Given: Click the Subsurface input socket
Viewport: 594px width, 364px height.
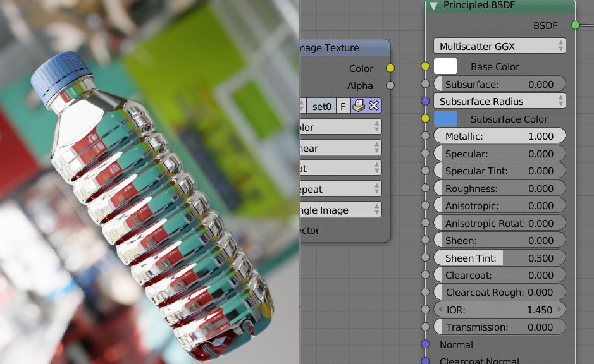Looking at the screenshot, I should pos(425,83).
